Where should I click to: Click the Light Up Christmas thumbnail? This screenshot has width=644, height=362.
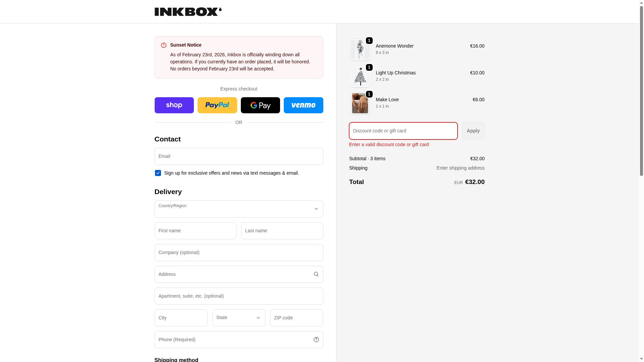[360, 76]
